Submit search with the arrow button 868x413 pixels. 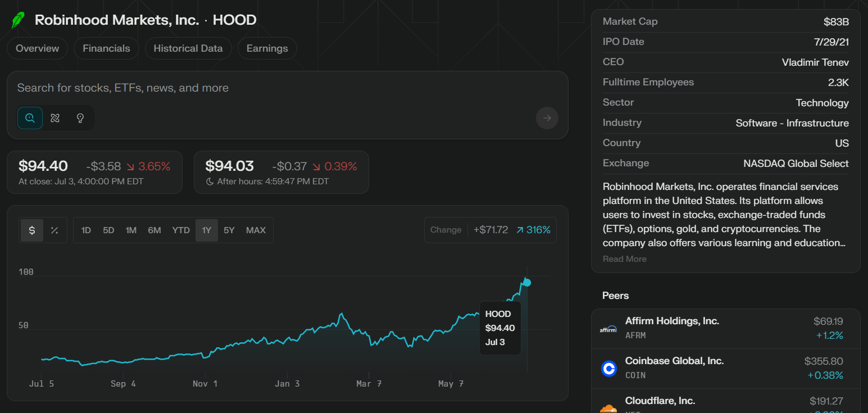pyautogui.click(x=547, y=118)
